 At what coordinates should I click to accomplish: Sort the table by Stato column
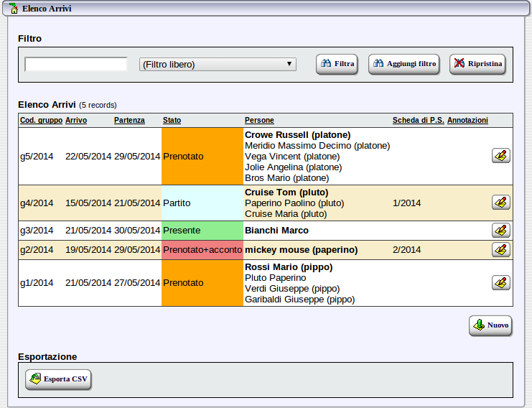click(x=172, y=121)
